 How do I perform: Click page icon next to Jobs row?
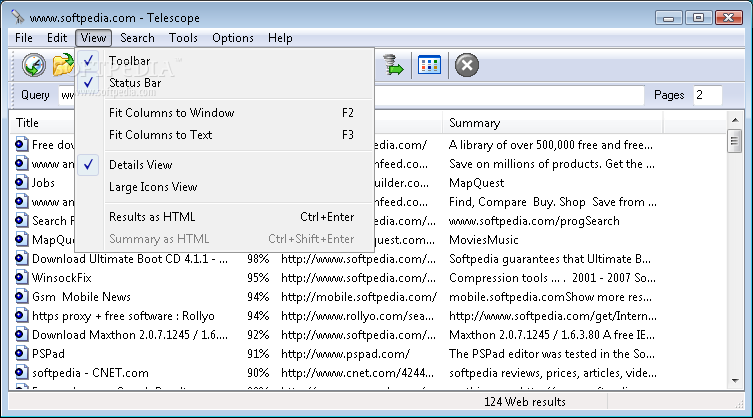21,183
